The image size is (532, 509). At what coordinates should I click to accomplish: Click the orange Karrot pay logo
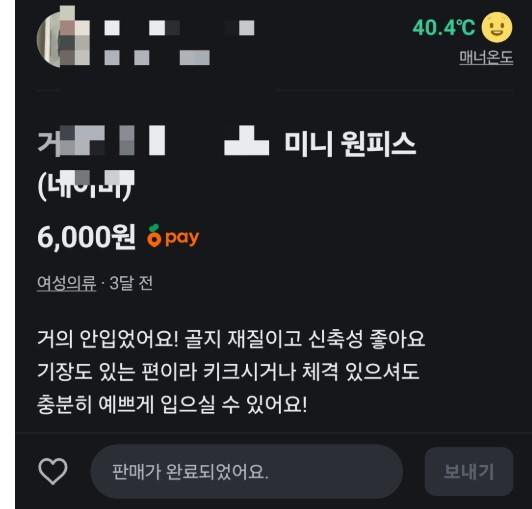click(x=173, y=236)
